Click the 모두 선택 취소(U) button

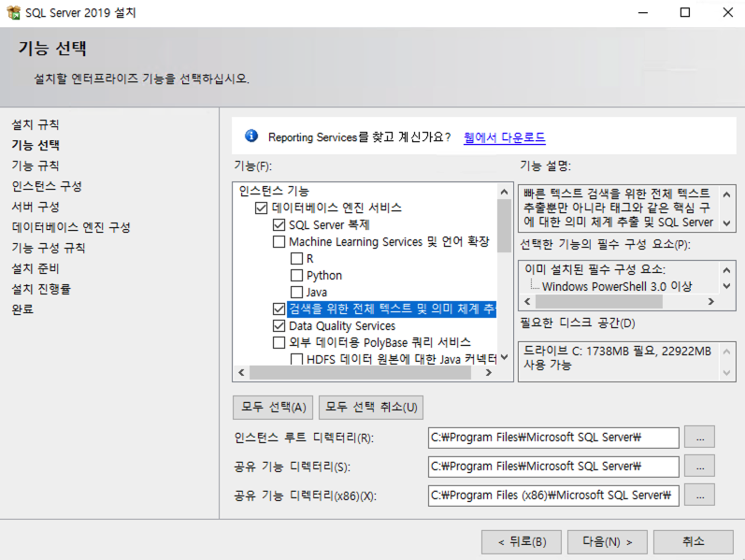coord(371,408)
